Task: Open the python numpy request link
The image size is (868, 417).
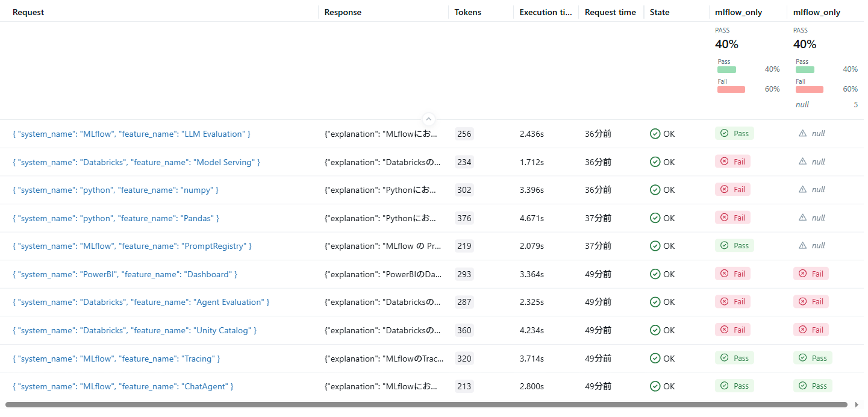Action: (x=116, y=190)
